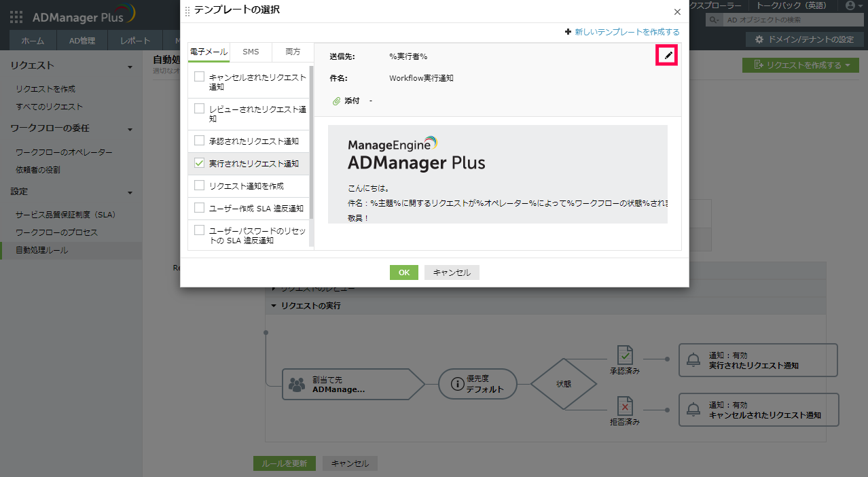This screenshot has height=477, width=868.
Task: Check the cancelled request notification template
Action: click(199, 77)
